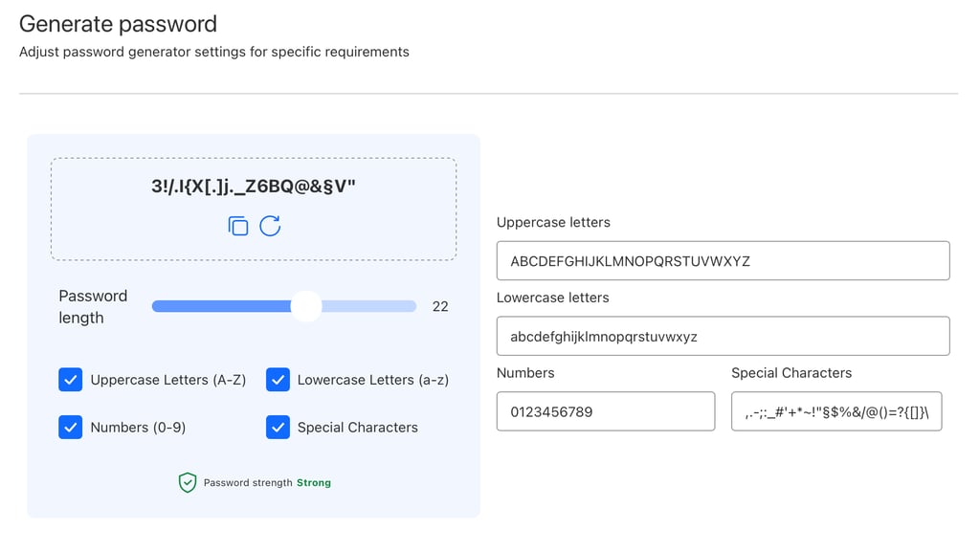Viewport: 980px width, 552px height.
Task: Click the Special Characters field label above input
Action: pyautogui.click(x=791, y=373)
